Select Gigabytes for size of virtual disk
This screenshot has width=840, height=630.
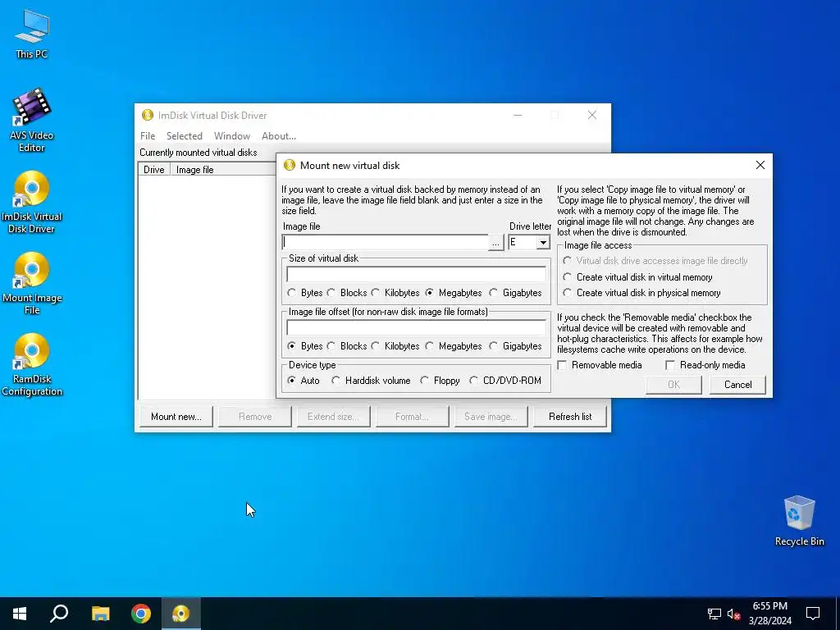tap(493, 293)
